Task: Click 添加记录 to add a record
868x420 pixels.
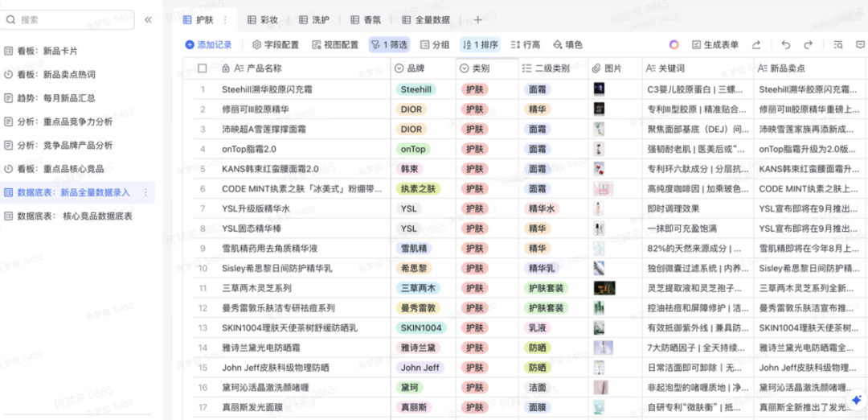Action: (208, 45)
